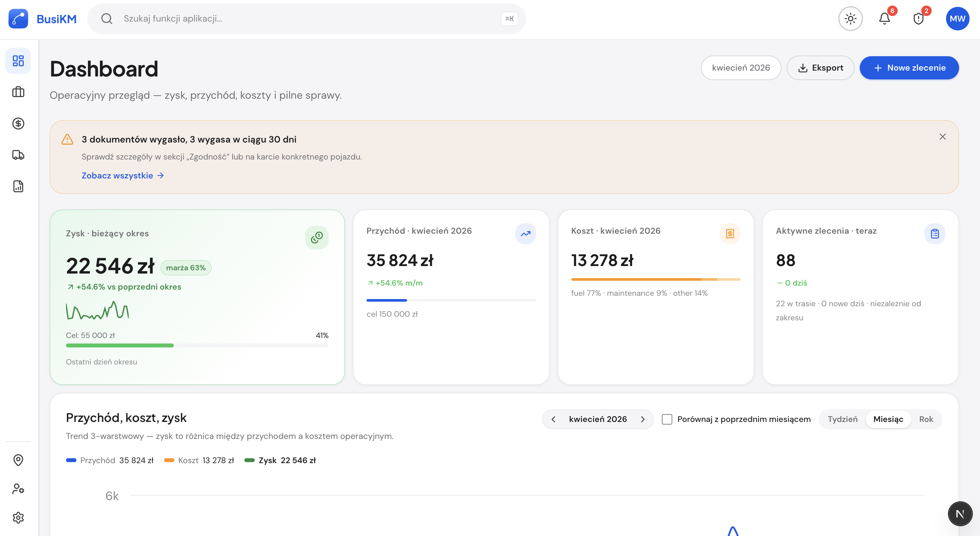
Task: Enable Porównaj z poprzednim miesiącem checkbox
Action: (x=667, y=419)
